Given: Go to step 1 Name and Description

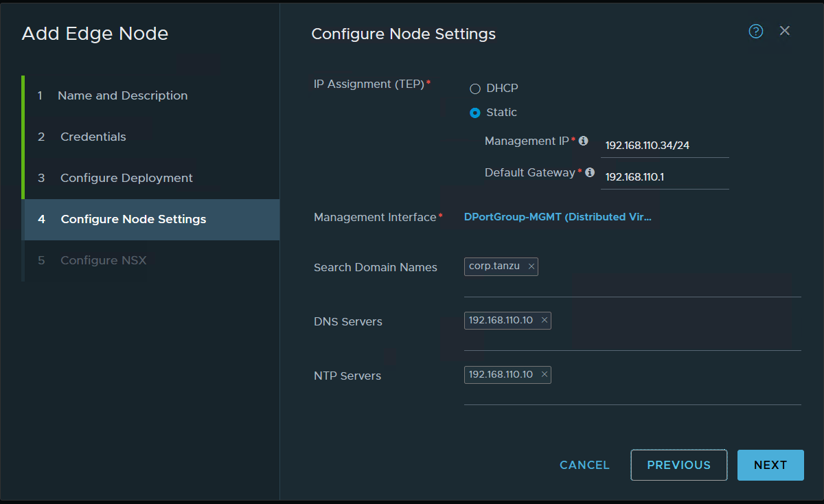Looking at the screenshot, I should click(122, 95).
